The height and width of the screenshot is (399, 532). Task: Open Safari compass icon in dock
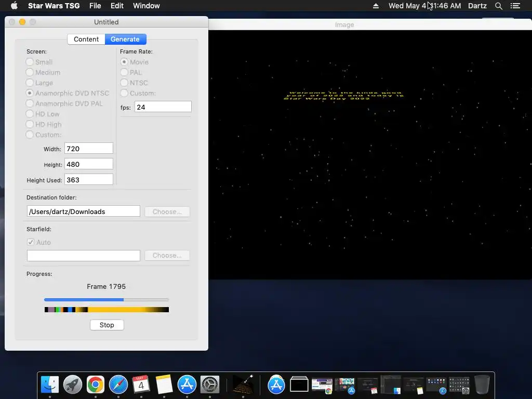click(x=118, y=384)
